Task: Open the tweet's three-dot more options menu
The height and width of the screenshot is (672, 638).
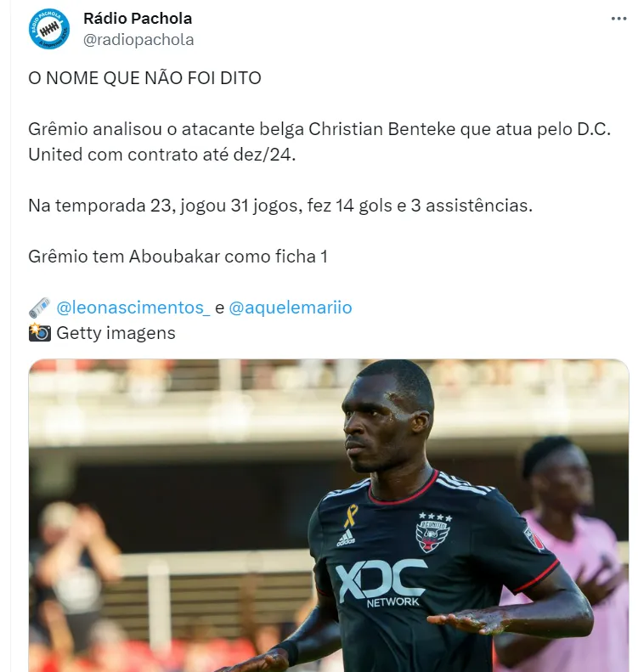Action: pos(618,19)
